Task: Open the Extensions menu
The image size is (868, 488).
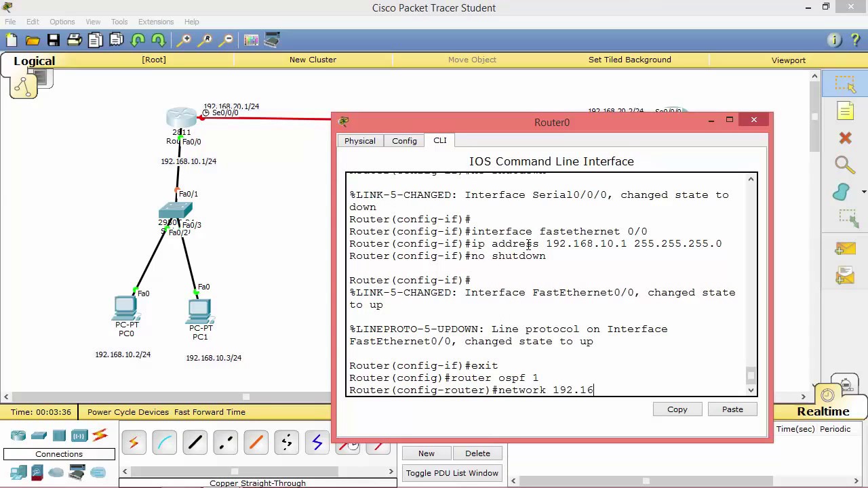Action: pos(156,22)
